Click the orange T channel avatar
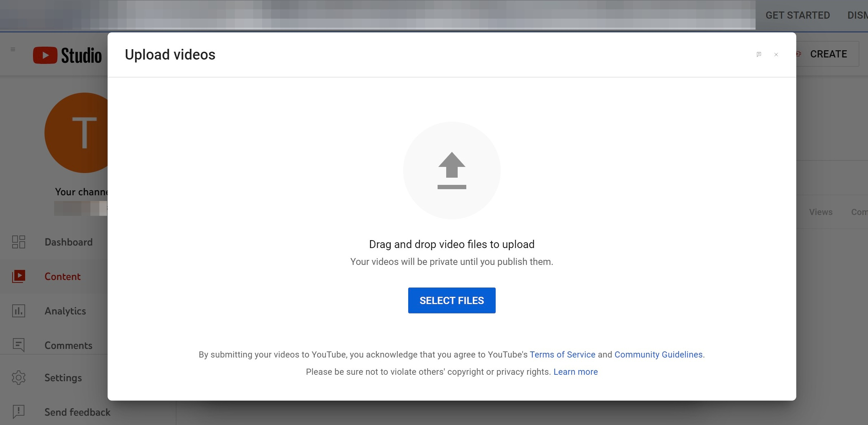 click(x=76, y=133)
